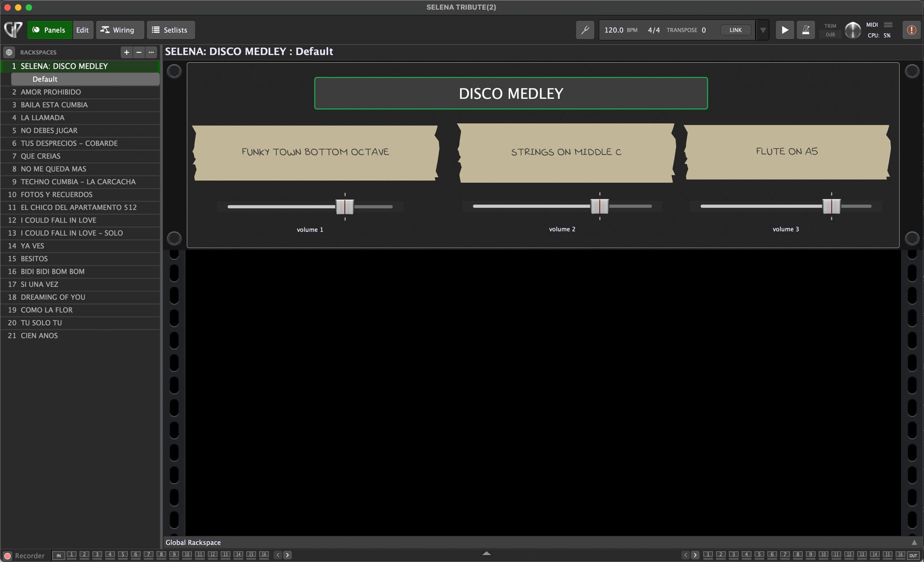Show previous input channels arrow

278,555
